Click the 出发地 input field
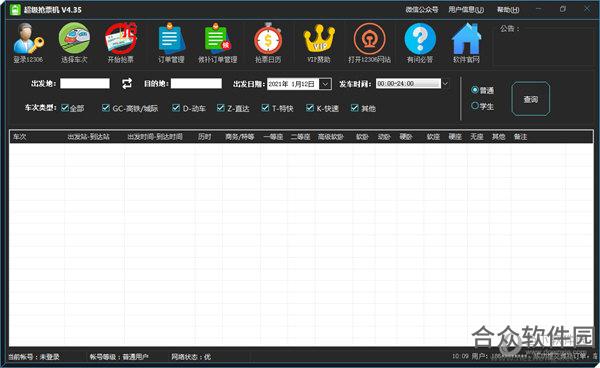This screenshot has height=368, width=600. 85,83
